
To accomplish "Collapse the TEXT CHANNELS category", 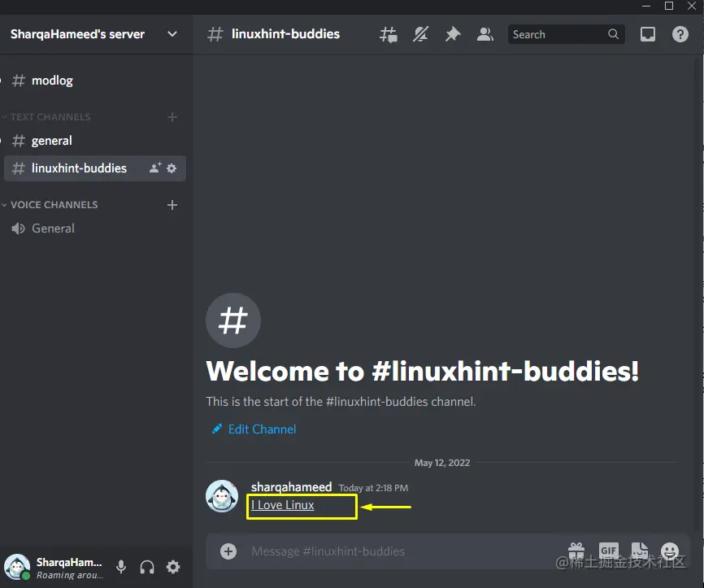I will [50, 117].
